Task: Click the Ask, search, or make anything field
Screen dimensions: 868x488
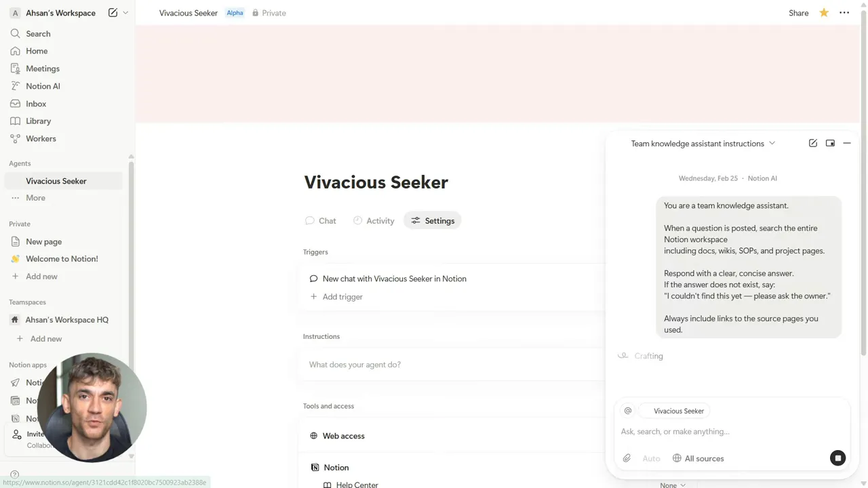Action: [x=732, y=432]
